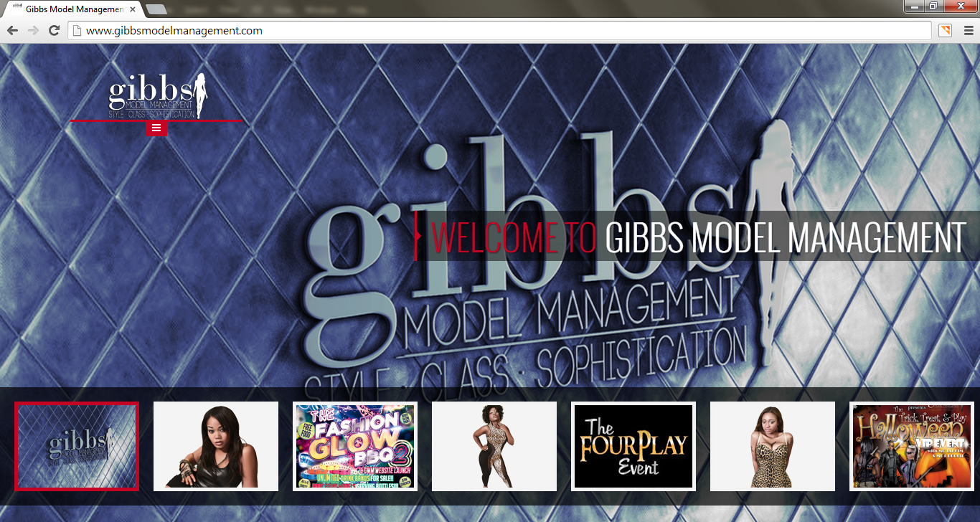The width and height of the screenshot is (980, 522).
Task: Select the leopard catsuit model thumbnail
Action: [494, 446]
